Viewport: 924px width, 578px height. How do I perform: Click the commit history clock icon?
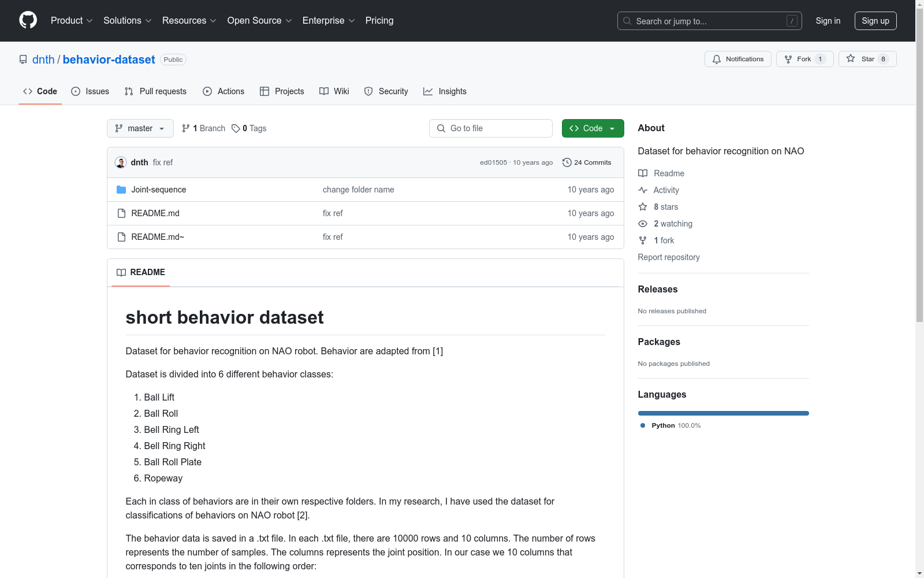(x=567, y=162)
